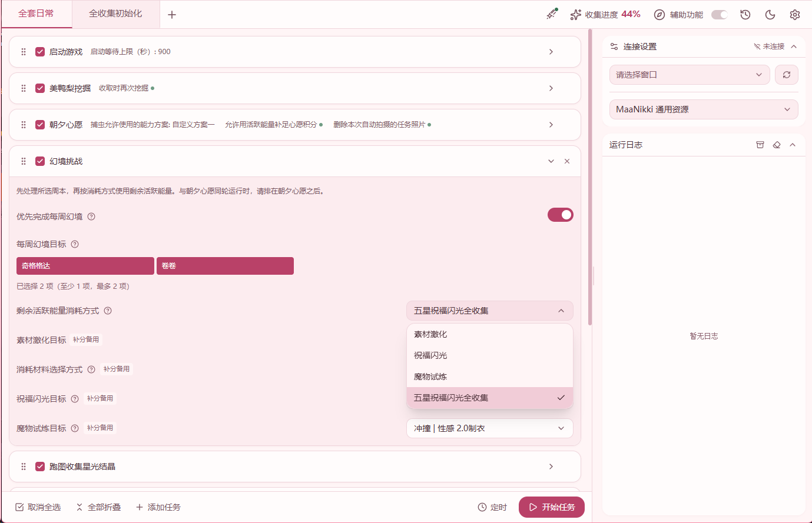The width and height of the screenshot is (812, 523).
Task: Open the history clock icon
Action: point(745,15)
